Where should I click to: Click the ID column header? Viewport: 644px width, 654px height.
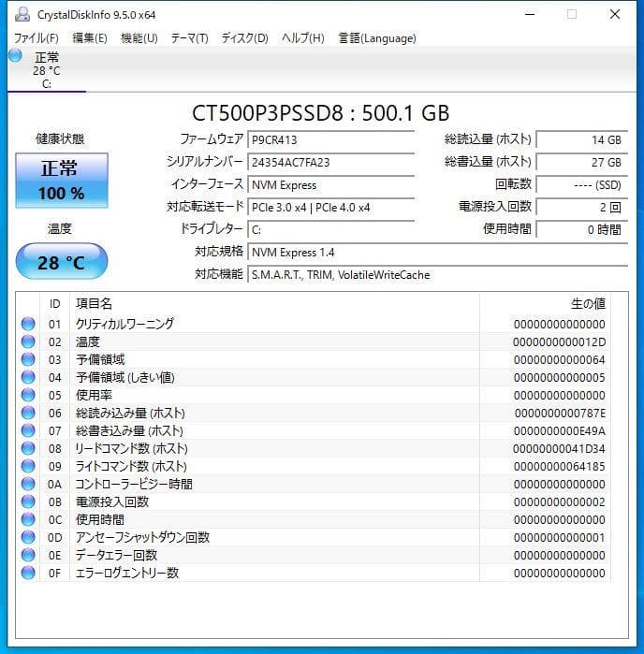(54, 304)
